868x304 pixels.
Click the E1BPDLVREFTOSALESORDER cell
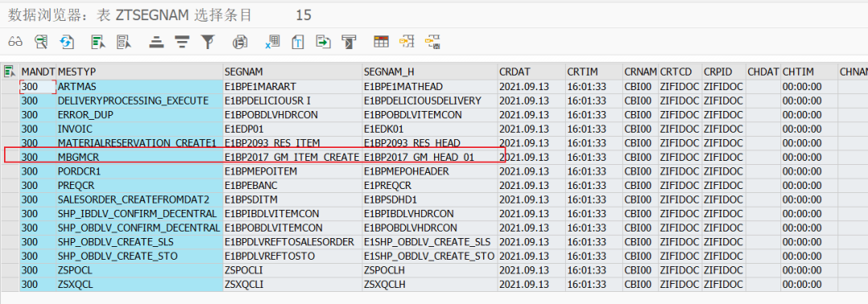click(293, 242)
